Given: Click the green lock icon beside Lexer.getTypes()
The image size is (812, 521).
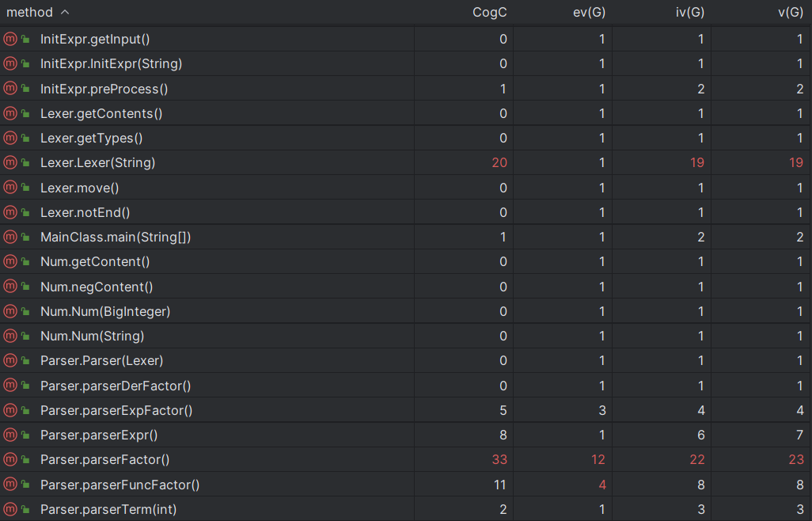Looking at the screenshot, I should click(x=25, y=139).
